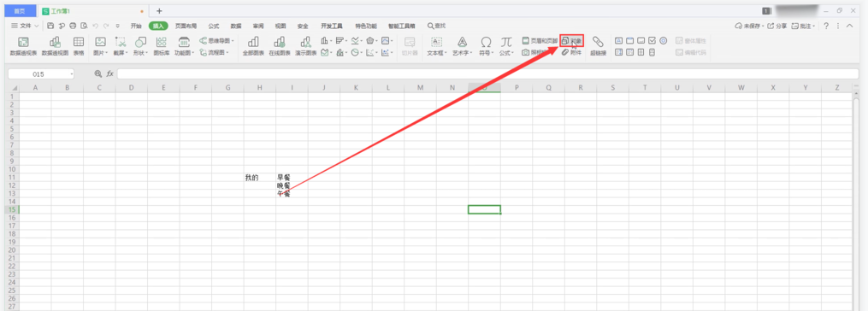Viewport: 868px width, 311px height.
Task: Click the find (查找) search button
Action: [x=436, y=26]
